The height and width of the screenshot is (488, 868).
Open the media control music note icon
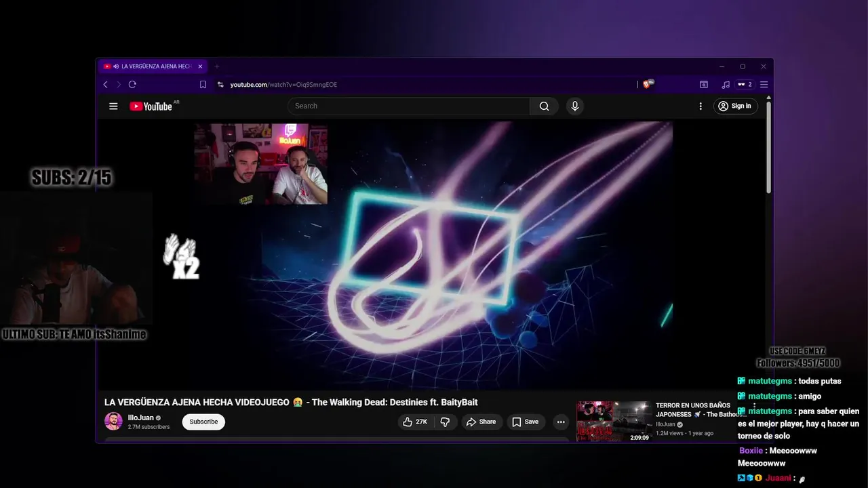(726, 85)
